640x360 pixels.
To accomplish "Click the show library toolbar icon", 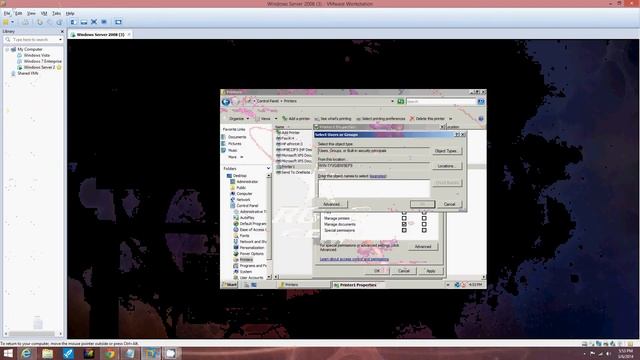I will pyautogui.click(x=73, y=22).
